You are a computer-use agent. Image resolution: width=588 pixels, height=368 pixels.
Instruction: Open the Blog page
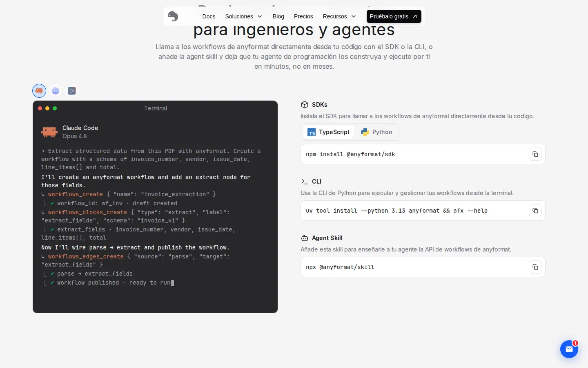click(278, 16)
